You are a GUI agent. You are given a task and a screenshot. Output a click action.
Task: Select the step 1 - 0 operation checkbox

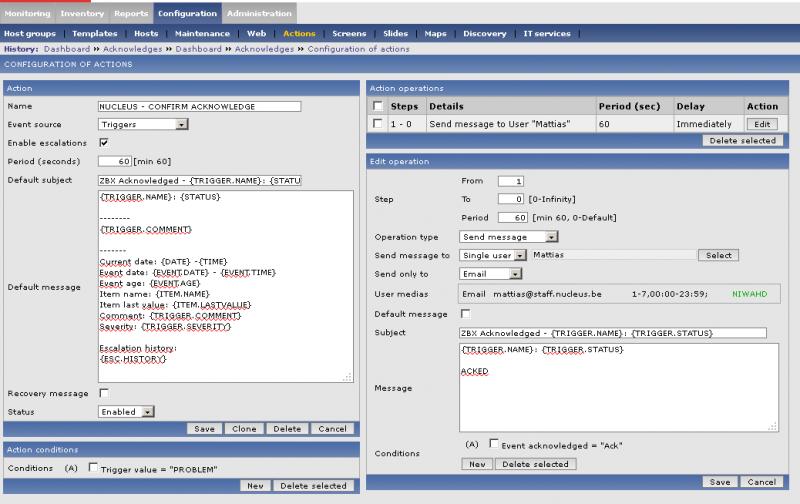tap(377, 123)
